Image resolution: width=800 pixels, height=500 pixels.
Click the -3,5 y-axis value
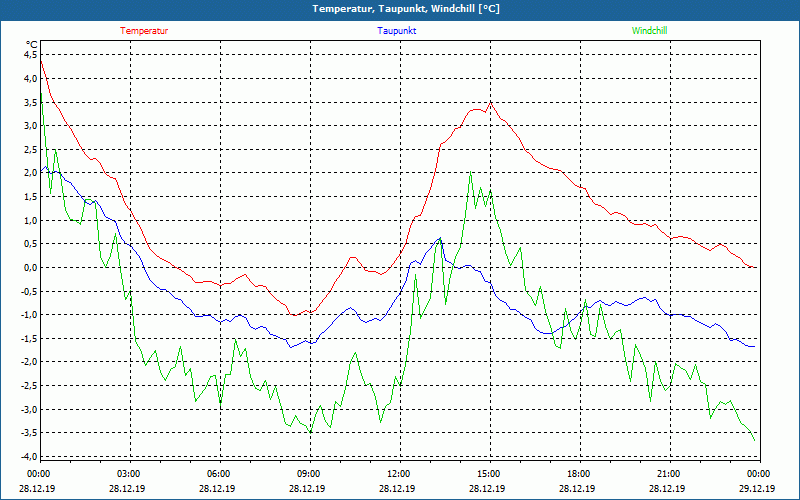click(x=29, y=433)
